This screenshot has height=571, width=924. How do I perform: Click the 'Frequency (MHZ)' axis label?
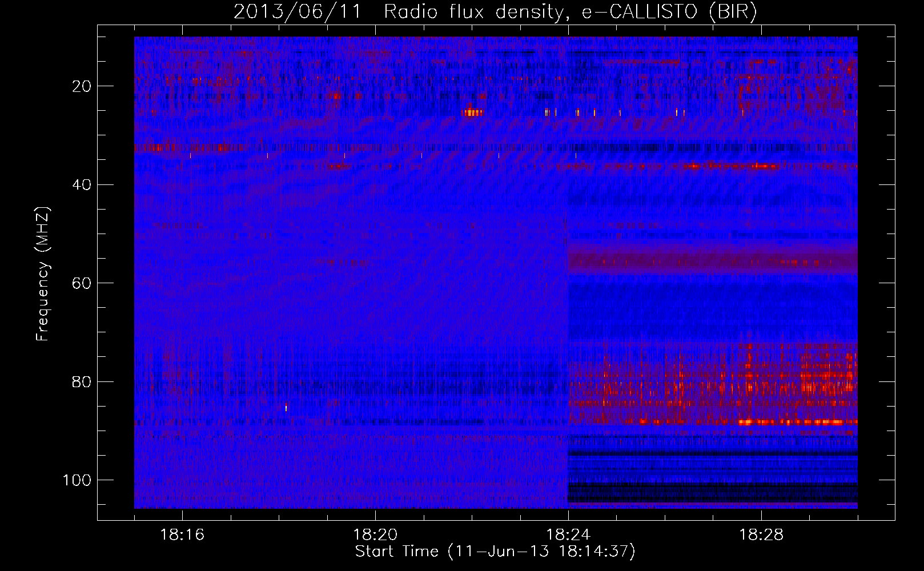click(43, 274)
